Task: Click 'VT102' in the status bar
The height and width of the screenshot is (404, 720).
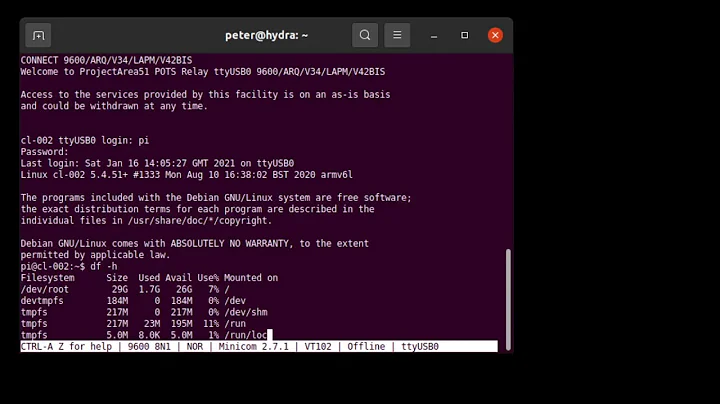Action: point(318,347)
